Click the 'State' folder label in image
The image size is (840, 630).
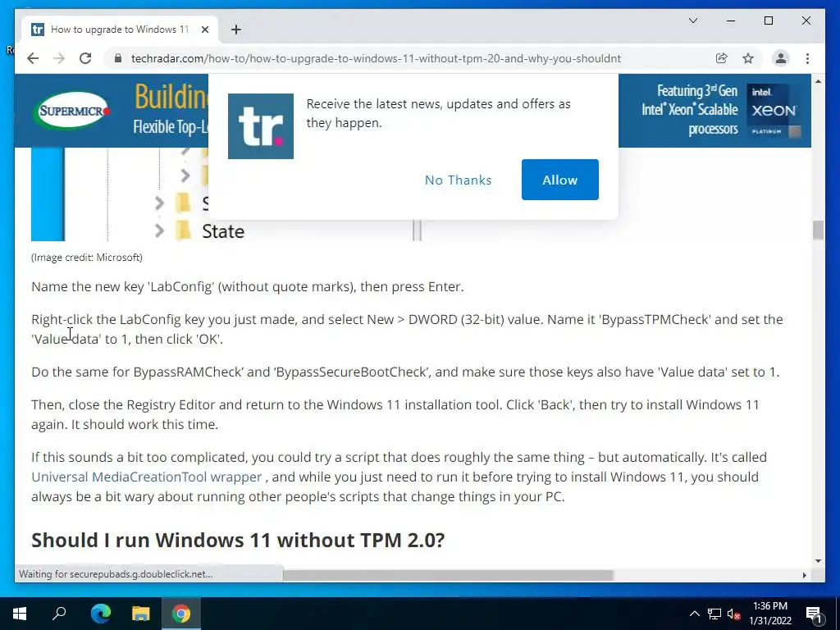tap(223, 231)
